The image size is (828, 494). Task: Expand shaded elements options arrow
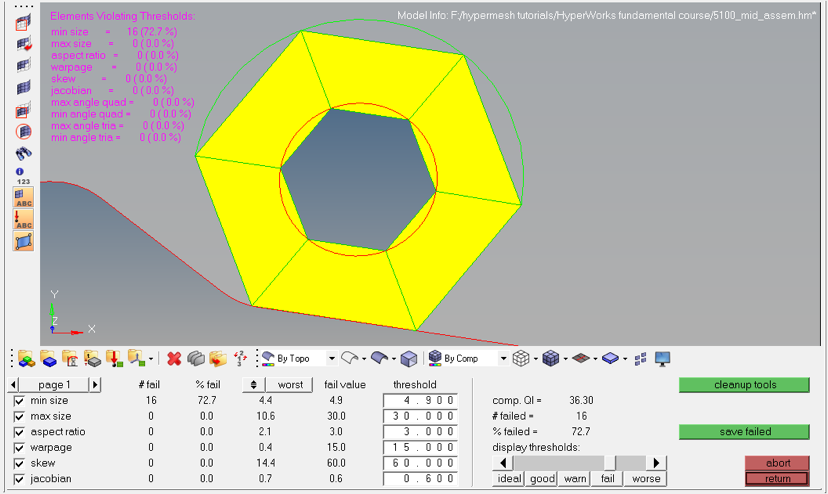pos(566,359)
